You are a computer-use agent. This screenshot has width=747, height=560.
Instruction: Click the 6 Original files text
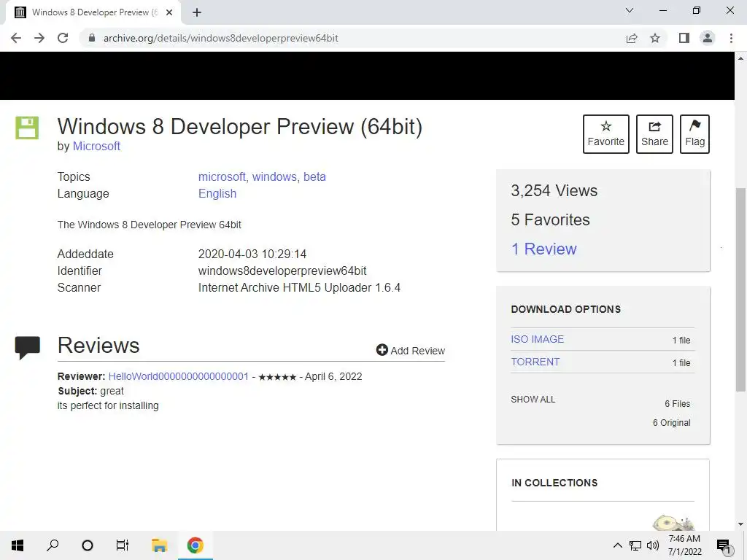[671, 422]
